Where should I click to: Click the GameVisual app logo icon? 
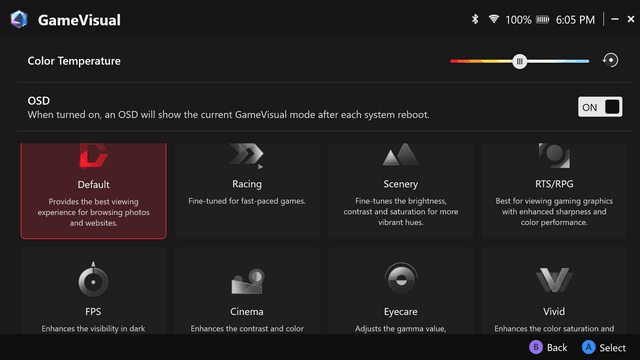click(19, 20)
